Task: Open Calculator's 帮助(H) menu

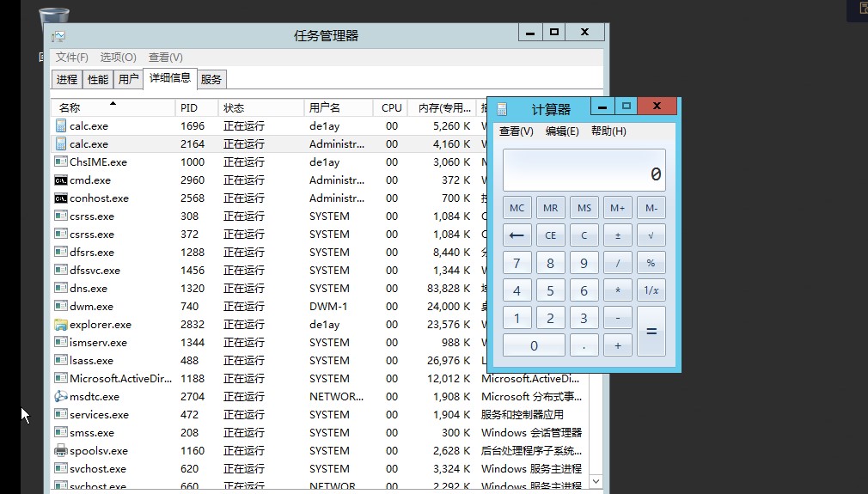Action: click(x=608, y=131)
